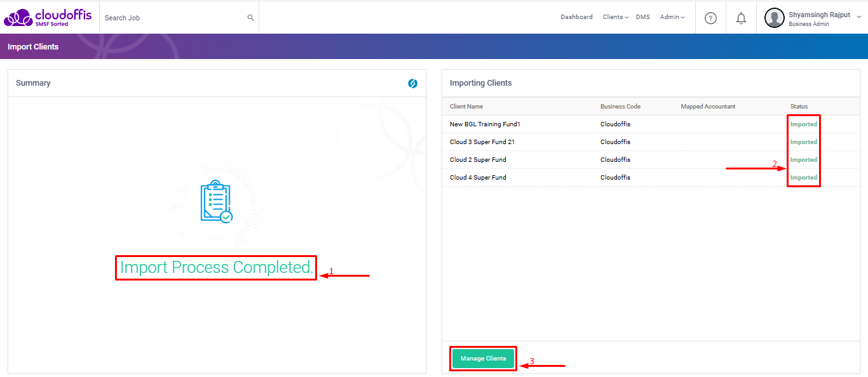Click the Shyamsingh Rajput user name
868x377 pixels.
819,14
